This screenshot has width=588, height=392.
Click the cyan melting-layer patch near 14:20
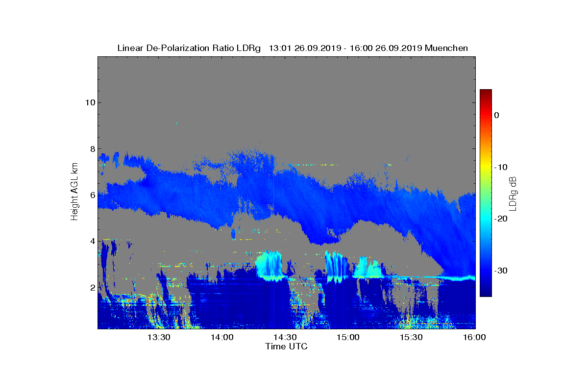269,266
